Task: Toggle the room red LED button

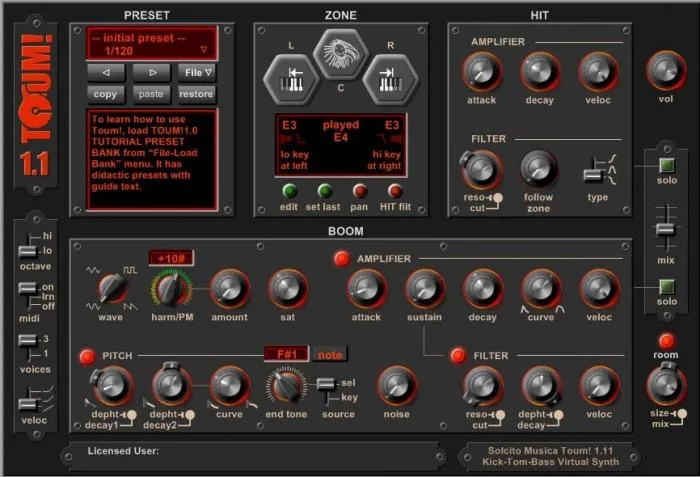Action: [x=665, y=341]
